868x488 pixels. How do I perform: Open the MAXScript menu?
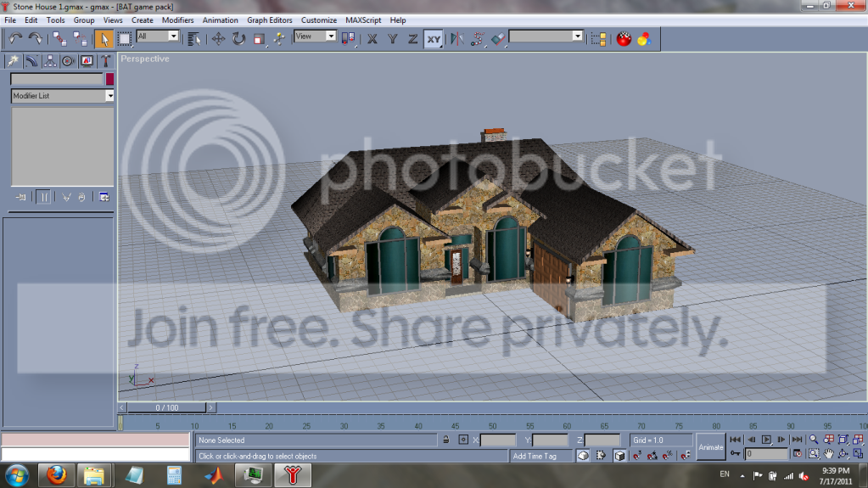[363, 20]
